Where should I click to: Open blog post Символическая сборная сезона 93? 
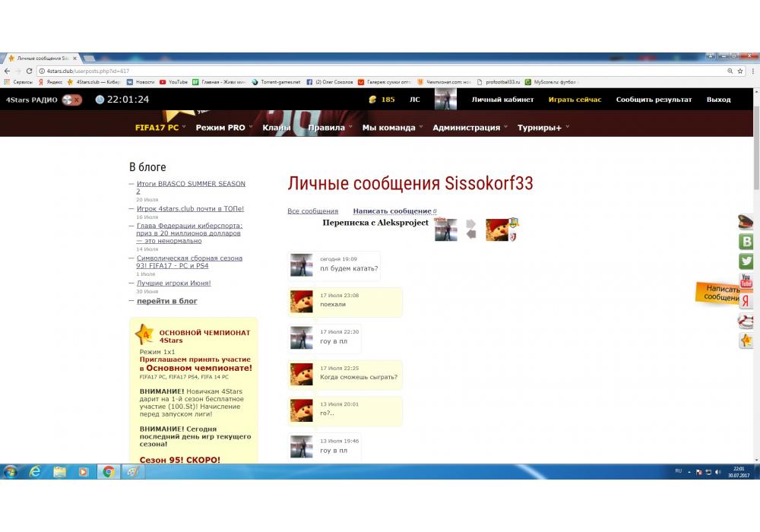point(189,261)
